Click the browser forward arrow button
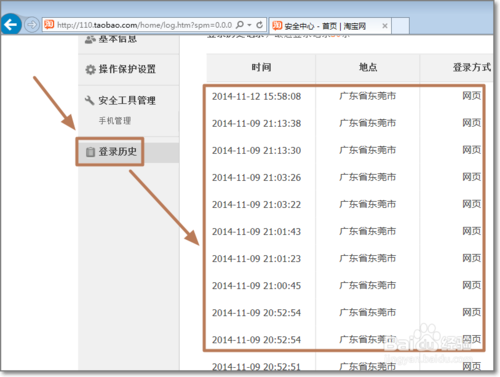The width and height of the screenshot is (500, 377). pyautogui.click(x=32, y=25)
